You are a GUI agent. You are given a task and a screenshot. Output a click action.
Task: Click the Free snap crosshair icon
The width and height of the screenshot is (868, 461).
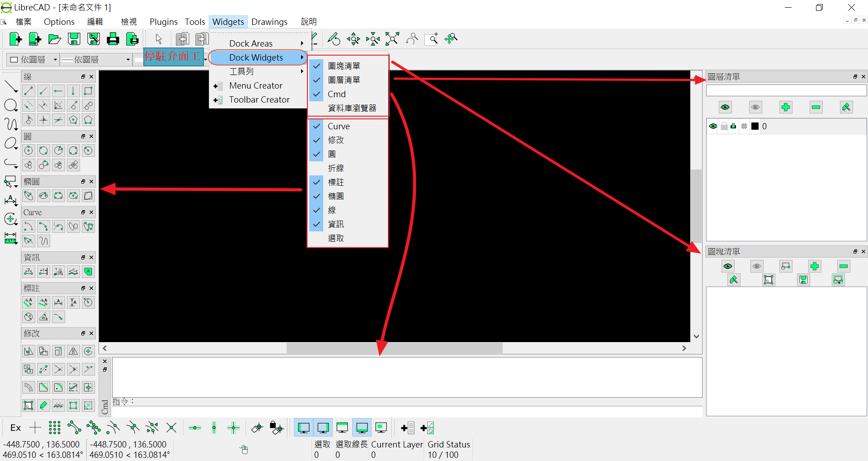[35, 428]
